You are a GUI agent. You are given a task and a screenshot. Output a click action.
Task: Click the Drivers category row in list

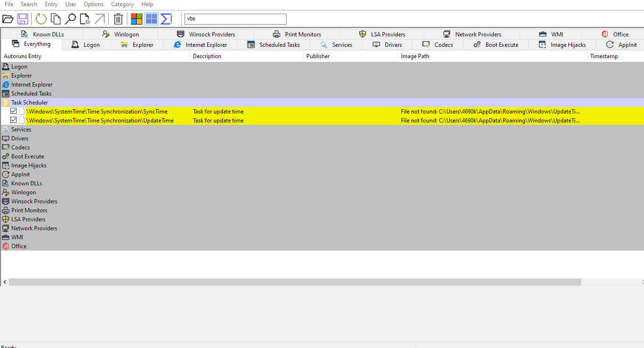(x=322, y=139)
